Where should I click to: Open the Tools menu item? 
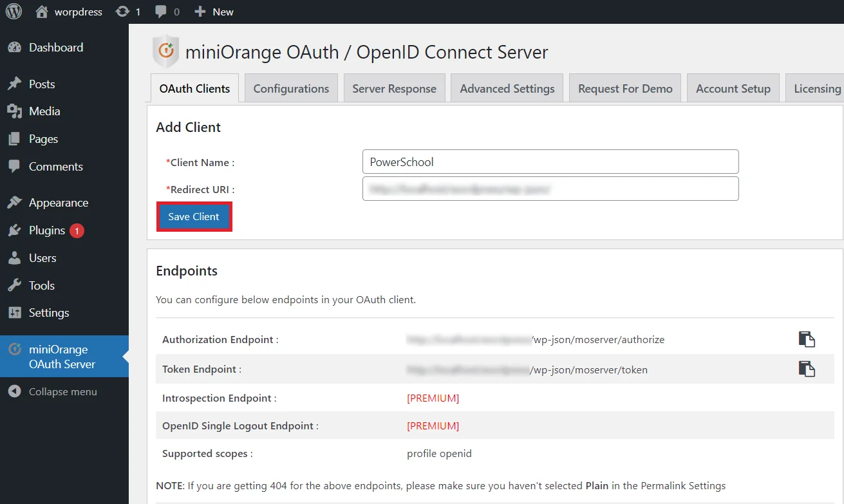[64, 286]
